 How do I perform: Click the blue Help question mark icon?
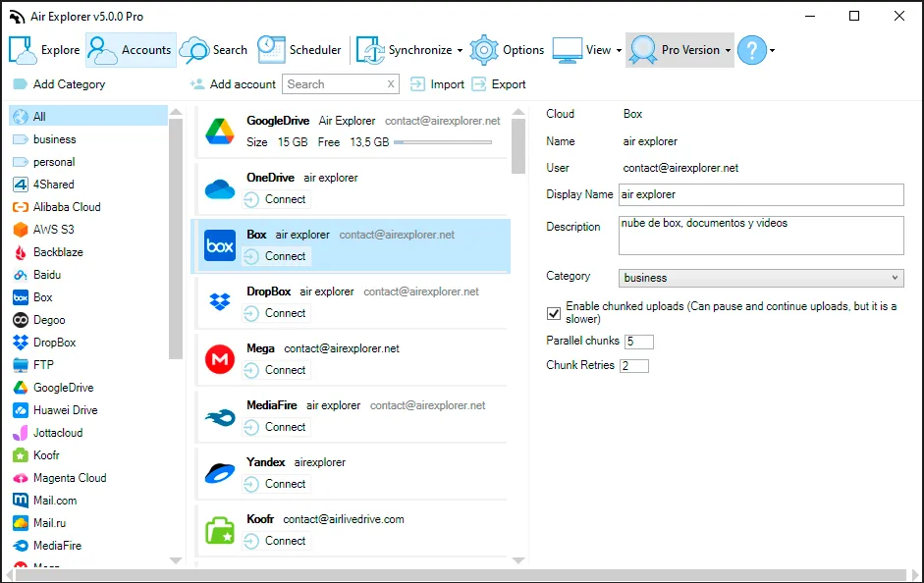click(752, 50)
